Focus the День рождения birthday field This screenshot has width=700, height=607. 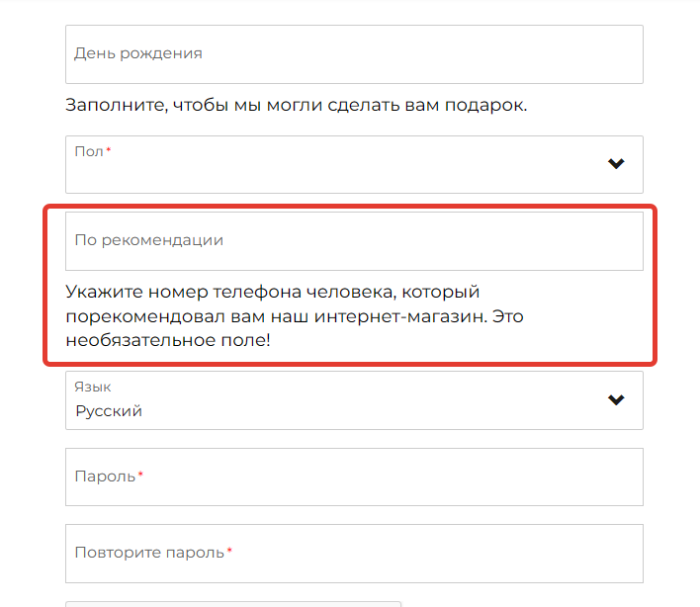click(354, 54)
